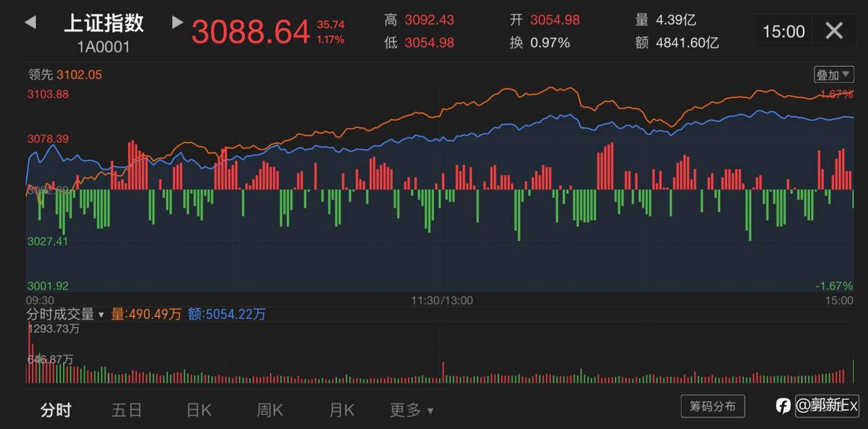868x429 pixels.
Task: Click the lower-right -1.67% axis label
Action: pyautogui.click(x=834, y=286)
